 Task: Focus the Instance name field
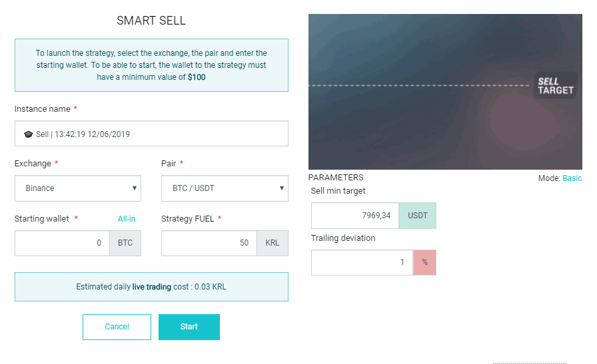click(151, 134)
